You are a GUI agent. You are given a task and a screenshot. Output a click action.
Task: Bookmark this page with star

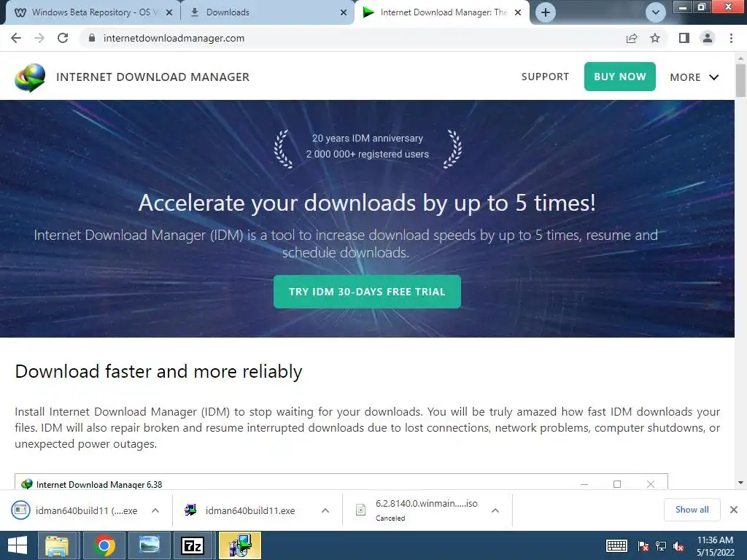(x=655, y=38)
